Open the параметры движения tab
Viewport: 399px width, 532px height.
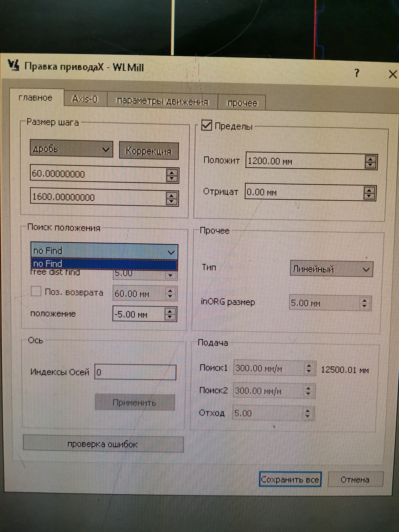(x=162, y=101)
